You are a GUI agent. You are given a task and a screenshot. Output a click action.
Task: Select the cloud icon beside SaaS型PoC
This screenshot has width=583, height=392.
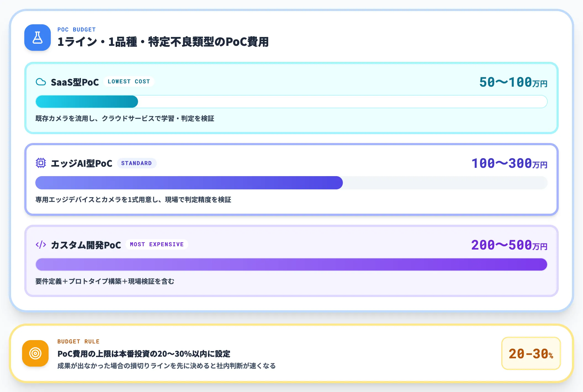pyautogui.click(x=41, y=81)
